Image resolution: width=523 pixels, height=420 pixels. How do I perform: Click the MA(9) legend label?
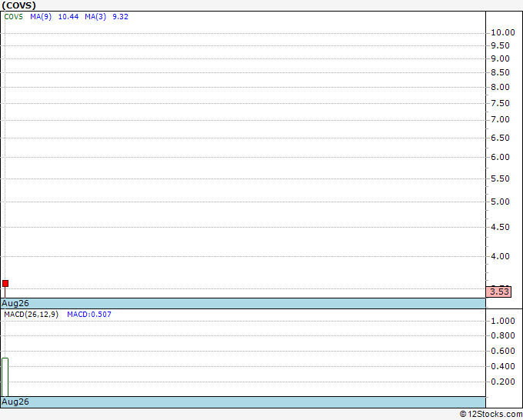41,17
